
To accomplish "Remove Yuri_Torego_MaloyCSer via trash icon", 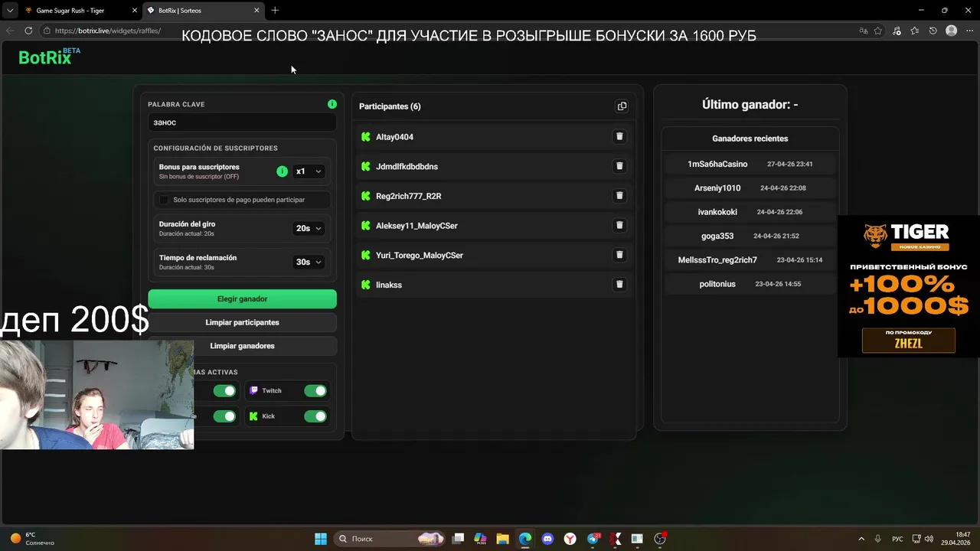I will click(x=619, y=255).
